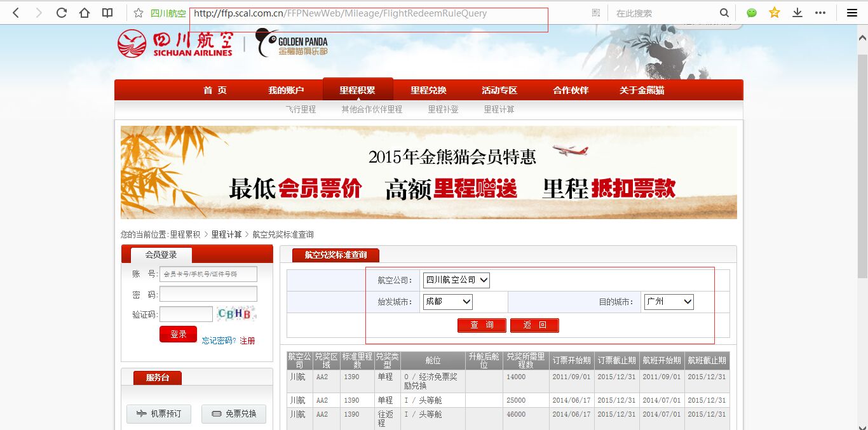868x430 pixels.
Task: Click the 0 / 经济免票奖励兑换 cabin cell
Action: (x=433, y=381)
